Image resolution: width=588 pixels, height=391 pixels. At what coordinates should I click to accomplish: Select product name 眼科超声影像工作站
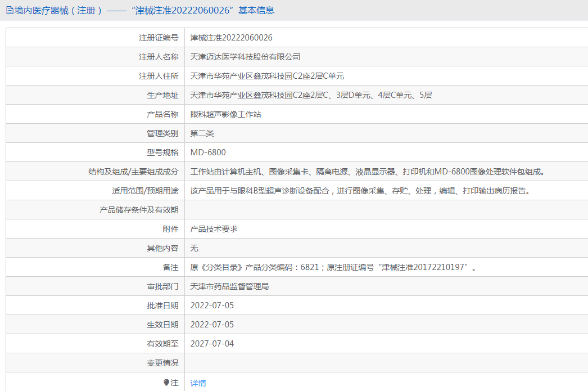[x=225, y=114]
